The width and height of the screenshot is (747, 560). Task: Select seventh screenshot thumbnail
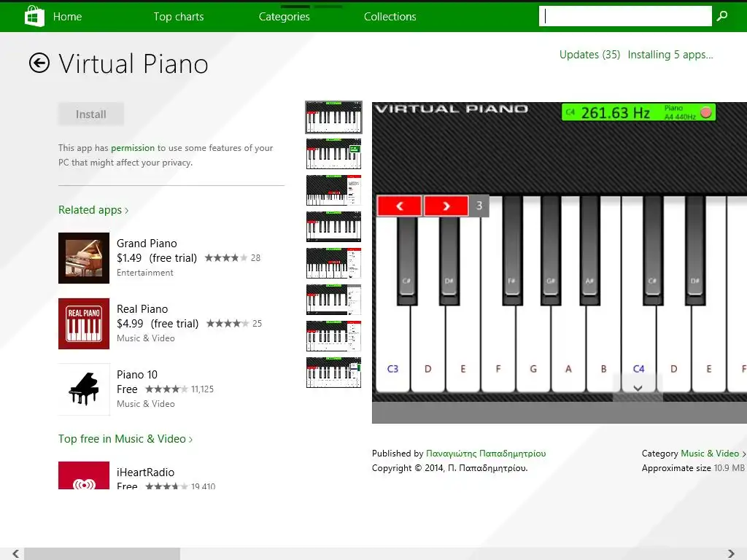[333, 335]
